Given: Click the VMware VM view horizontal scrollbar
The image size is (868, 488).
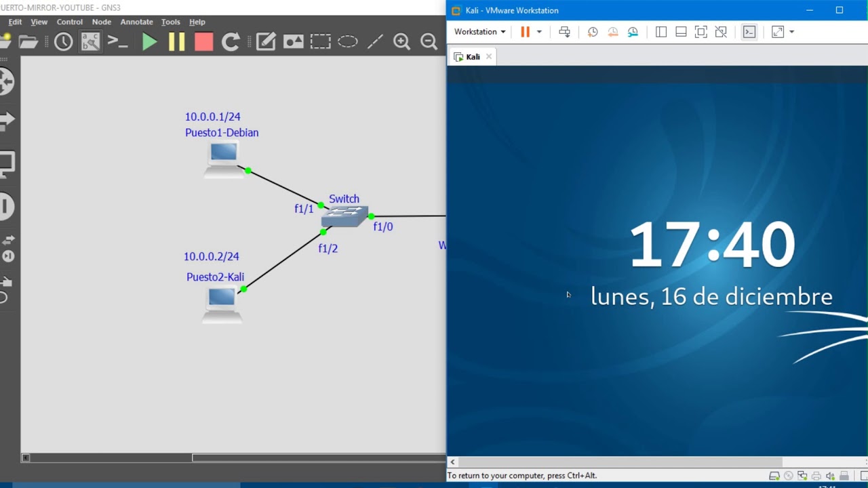Looking at the screenshot, I should tap(620, 462).
